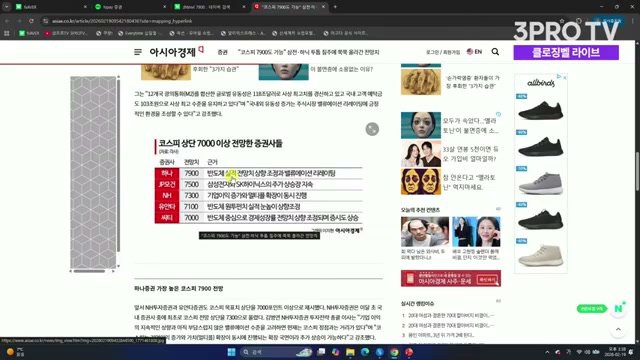Switch language with the EN flag button
The image size is (640, 360).
(x=474, y=52)
